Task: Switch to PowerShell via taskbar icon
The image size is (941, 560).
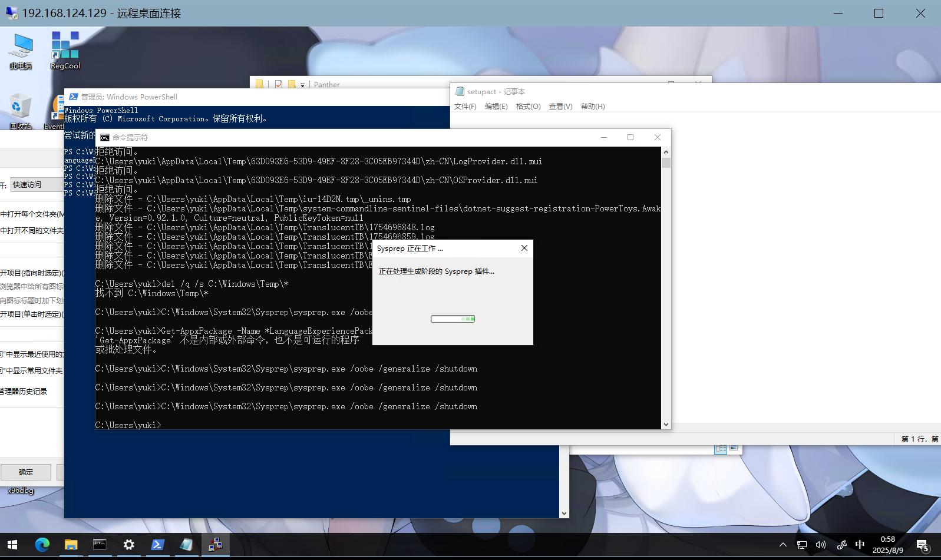Action: 157,545
